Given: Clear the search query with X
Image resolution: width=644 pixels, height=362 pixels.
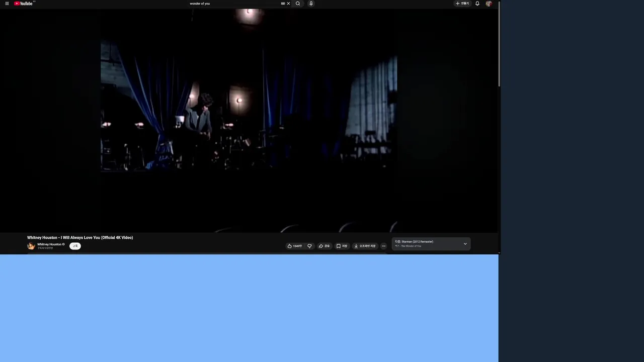Looking at the screenshot, I should [288, 4].
